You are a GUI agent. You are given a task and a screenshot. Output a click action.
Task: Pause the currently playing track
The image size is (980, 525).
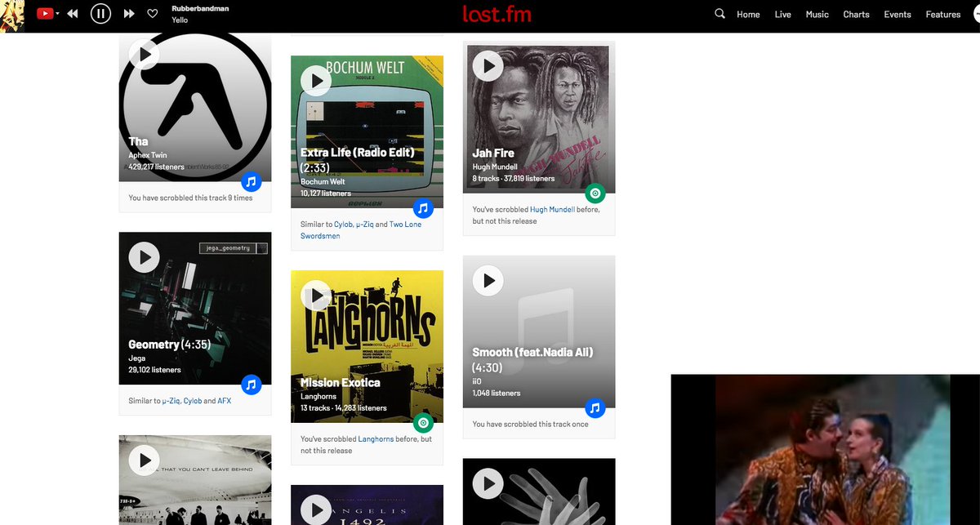[100, 14]
